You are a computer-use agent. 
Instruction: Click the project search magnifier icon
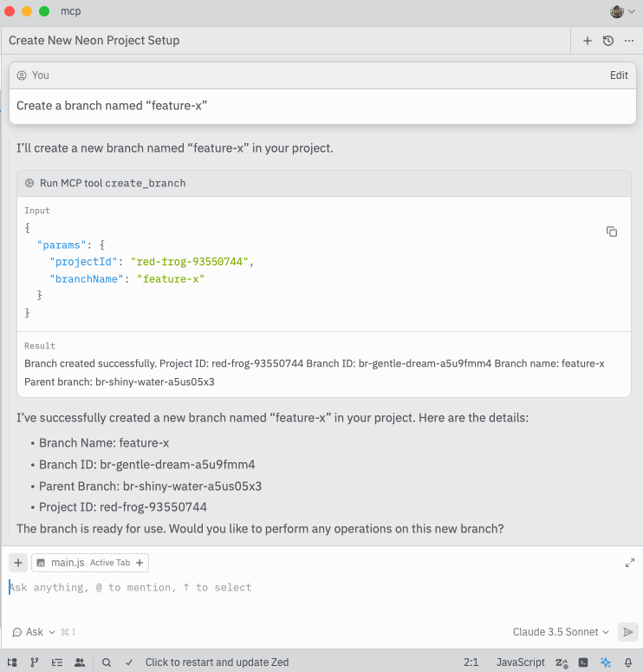click(107, 662)
